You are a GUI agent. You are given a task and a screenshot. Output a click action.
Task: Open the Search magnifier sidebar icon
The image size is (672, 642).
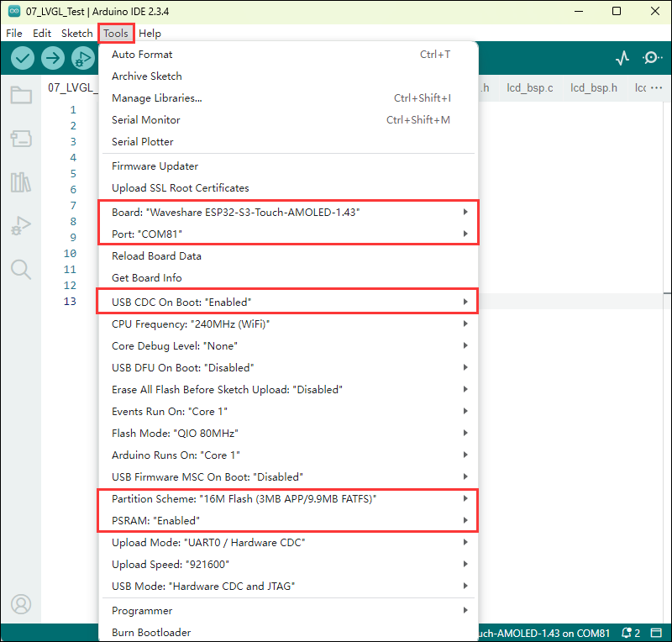tap(21, 269)
